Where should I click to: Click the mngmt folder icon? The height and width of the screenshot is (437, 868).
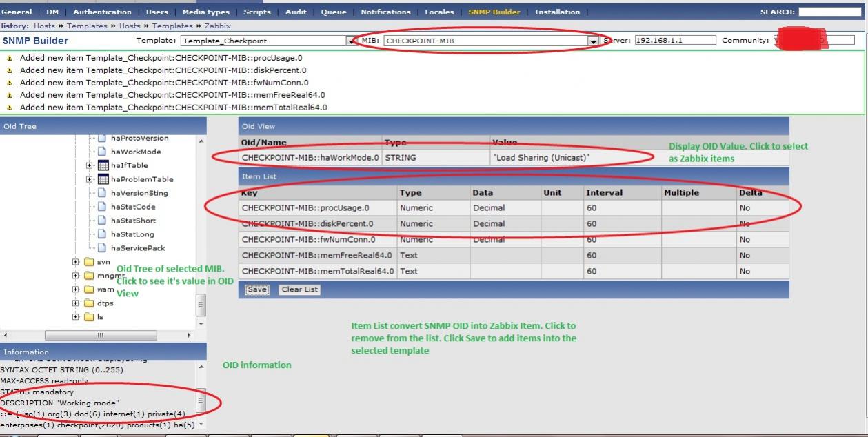[x=89, y=276]
